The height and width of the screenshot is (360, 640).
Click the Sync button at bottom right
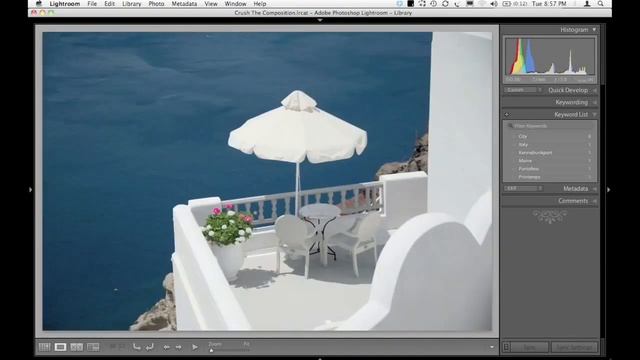(x=529, y=347)
